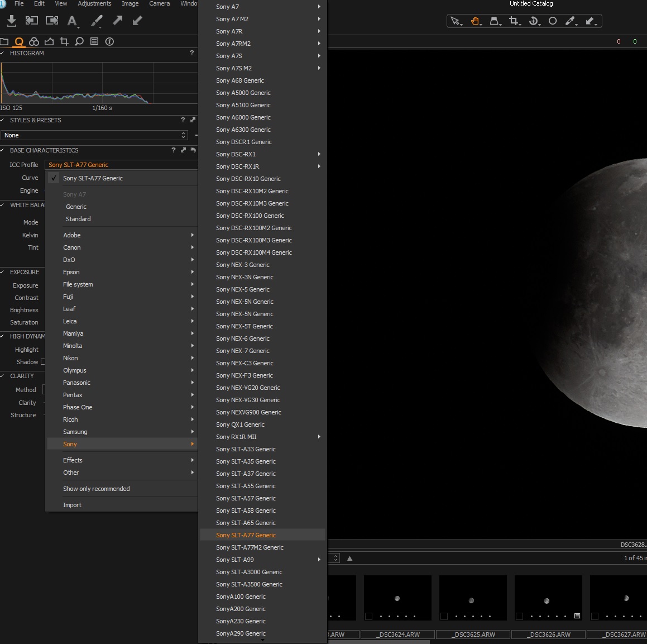Viewport: 647px width, 644px height.
Task: Toggle color tag box on _DSC3626.ARW thumbnail
Action: [519, 616]
